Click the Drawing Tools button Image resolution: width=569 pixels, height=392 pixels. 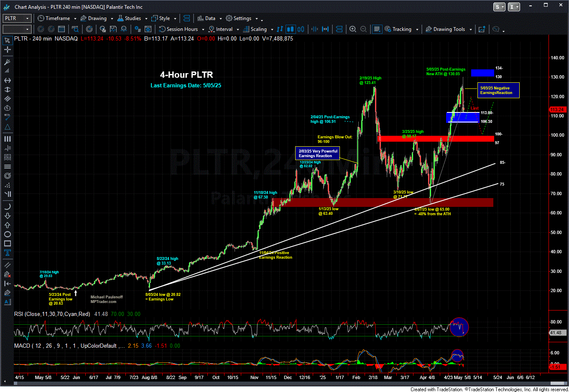(x=446, y=29)
